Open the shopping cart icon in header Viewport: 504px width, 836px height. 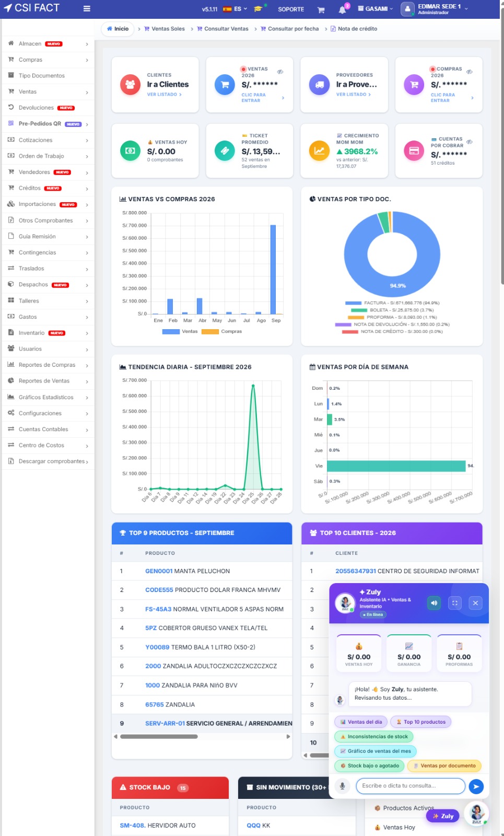[321, 9]
